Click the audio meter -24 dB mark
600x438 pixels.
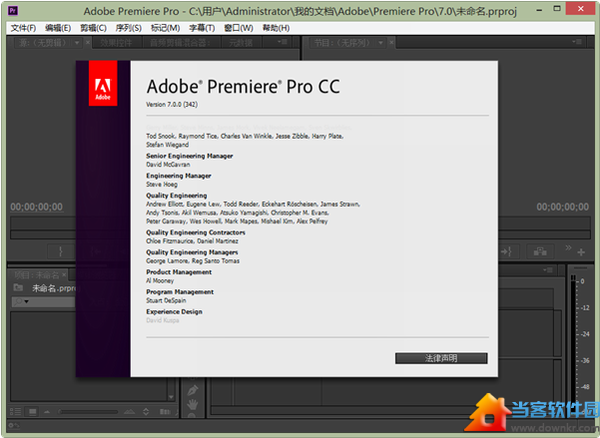(584, 334)
